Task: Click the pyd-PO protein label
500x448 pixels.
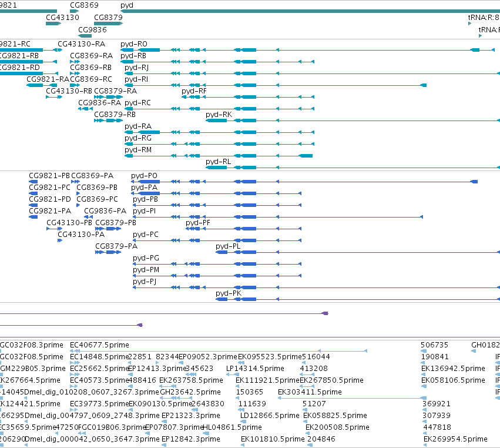Action: 144,176
